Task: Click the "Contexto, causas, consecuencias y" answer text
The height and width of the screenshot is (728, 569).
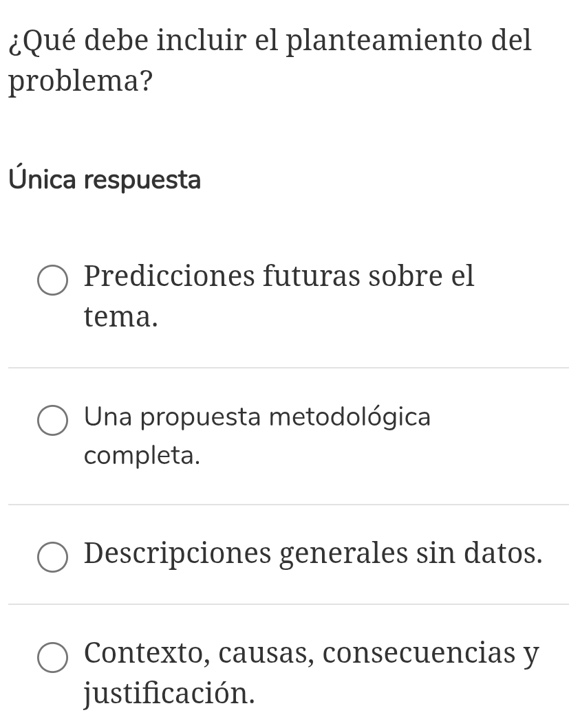Action: point(312,653)
